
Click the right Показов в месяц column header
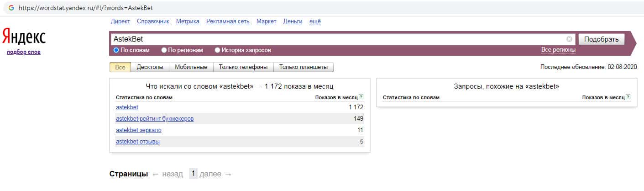click(x=603, y=97)
